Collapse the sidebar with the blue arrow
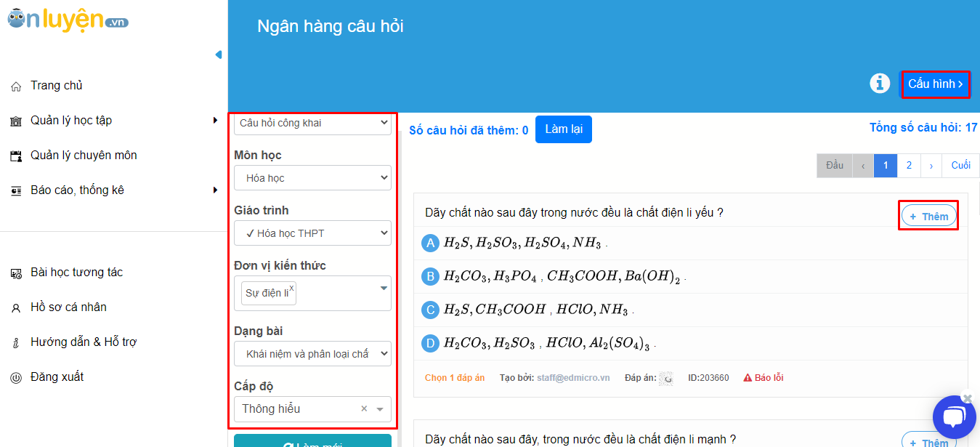 (x=219, y=55)
